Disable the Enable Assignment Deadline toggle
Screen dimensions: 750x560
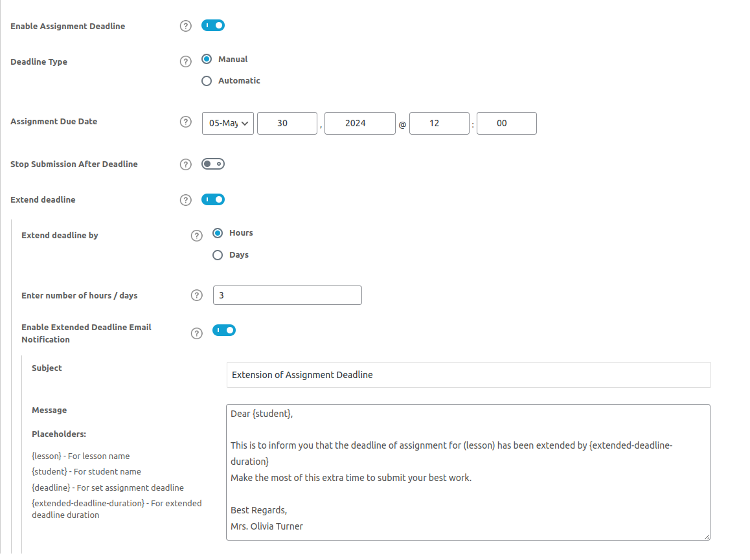(x=212, y=26)
